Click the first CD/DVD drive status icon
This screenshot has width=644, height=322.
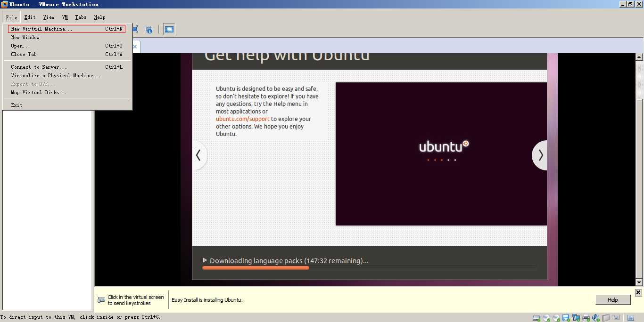(x=546, y=318)
